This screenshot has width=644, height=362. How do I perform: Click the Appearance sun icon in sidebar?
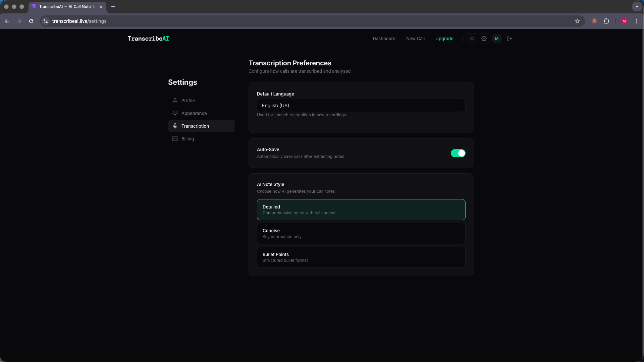[175, 113]
